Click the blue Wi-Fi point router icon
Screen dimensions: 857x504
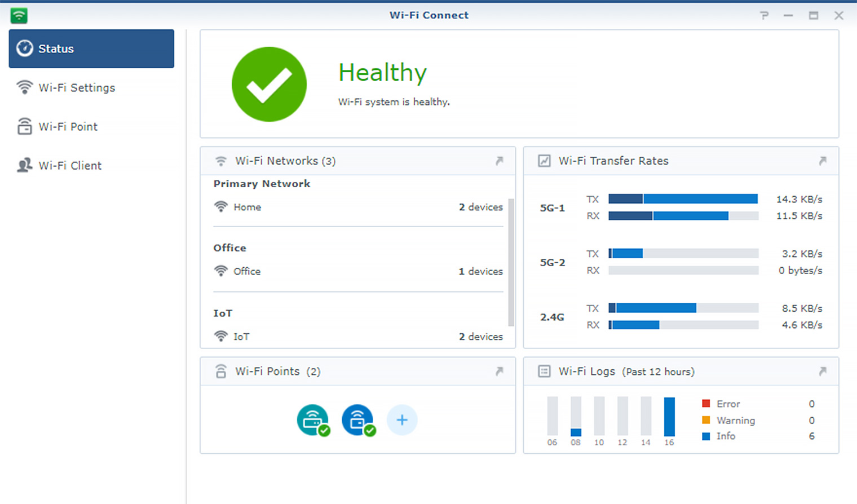(359, 420)
